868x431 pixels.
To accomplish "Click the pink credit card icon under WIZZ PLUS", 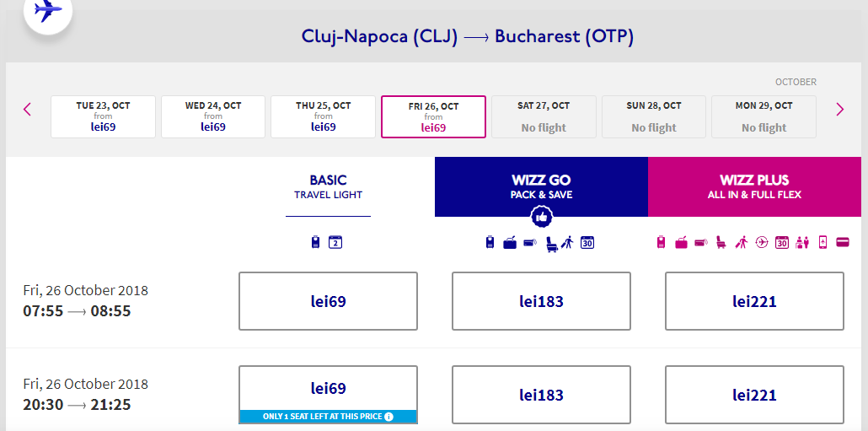I will pos(843,242).
